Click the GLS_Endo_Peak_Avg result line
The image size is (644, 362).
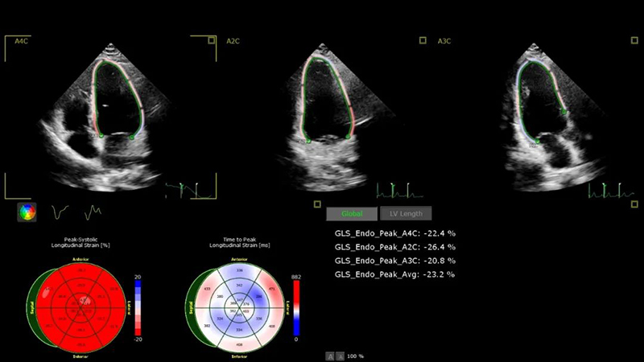click(x=395, y=274)
